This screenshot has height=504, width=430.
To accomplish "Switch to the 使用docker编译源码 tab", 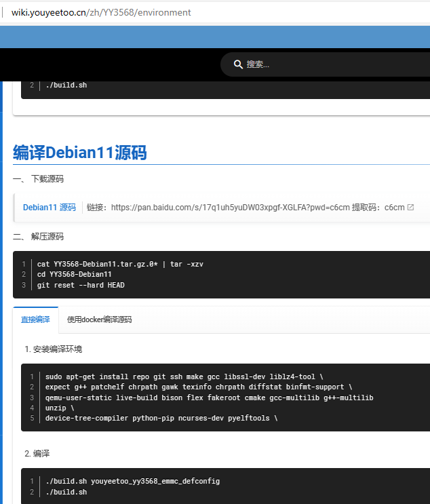I will pyautogui.click(x=99, y=319).
